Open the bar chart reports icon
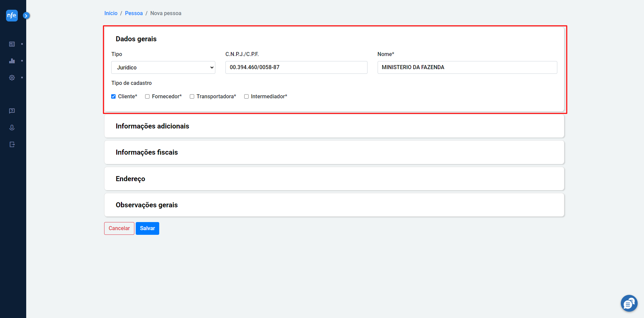The image size is (644, 318). point(12,61)
